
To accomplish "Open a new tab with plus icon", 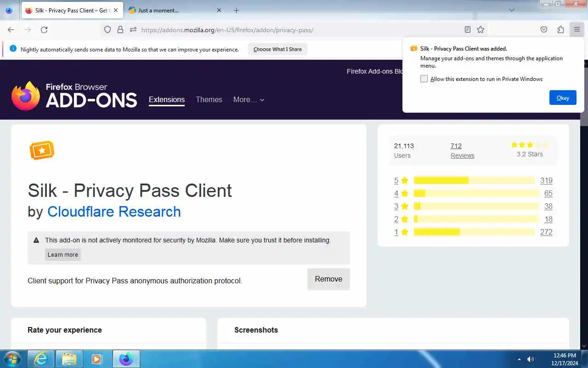I will tap(236, 10).
